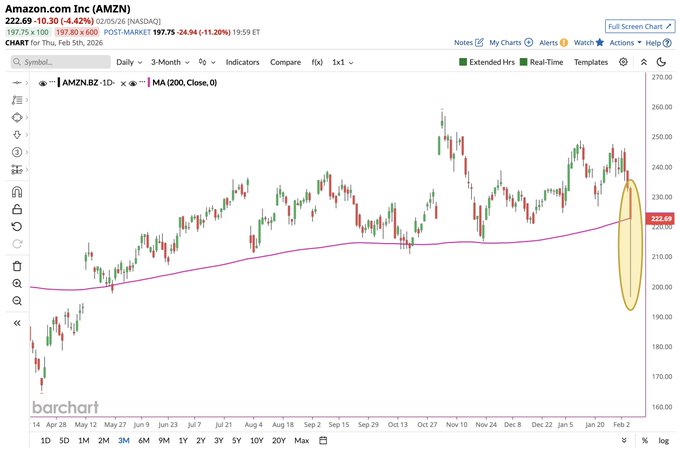Expand the line tool submenu arrow
The height and width of the screenshot is (453, 680).
tap(27, 82)
